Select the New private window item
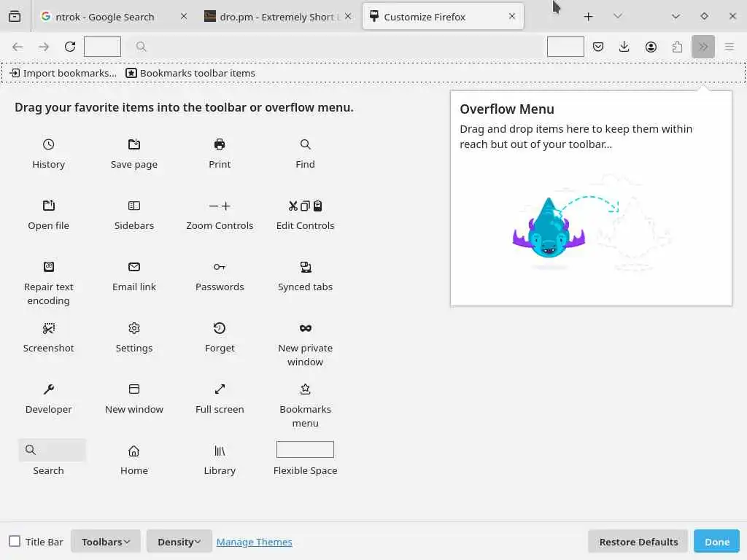 [306, 345]
